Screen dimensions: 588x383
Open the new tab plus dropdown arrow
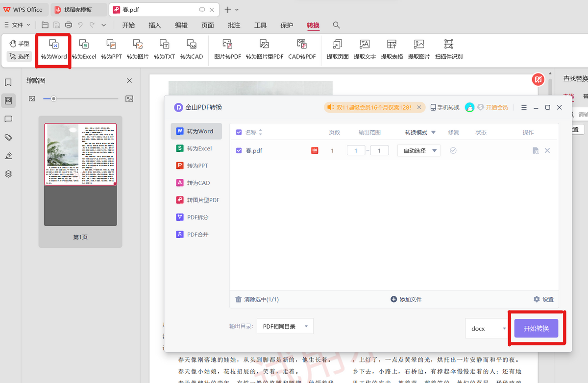[237, 10]
